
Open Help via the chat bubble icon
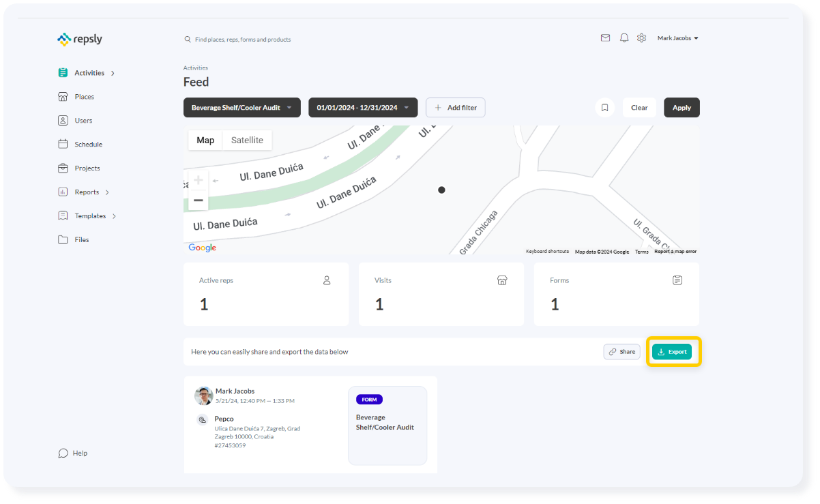(x=63, y=452)
